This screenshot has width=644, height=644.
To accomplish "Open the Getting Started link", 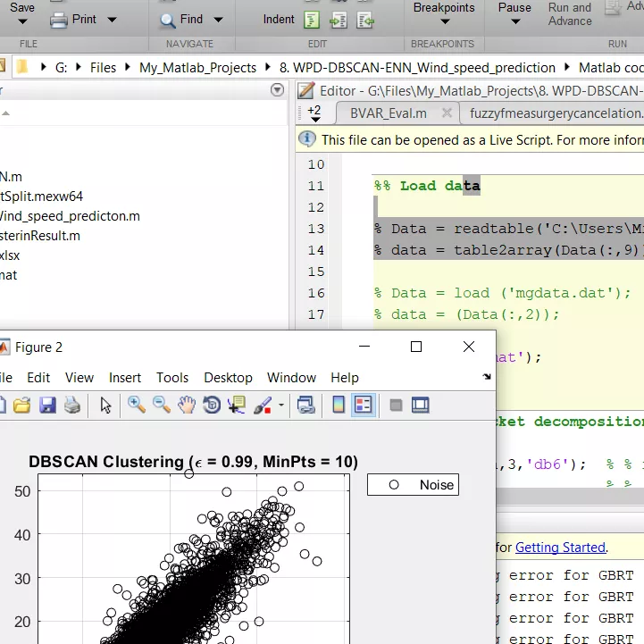I will coord(560,547).
